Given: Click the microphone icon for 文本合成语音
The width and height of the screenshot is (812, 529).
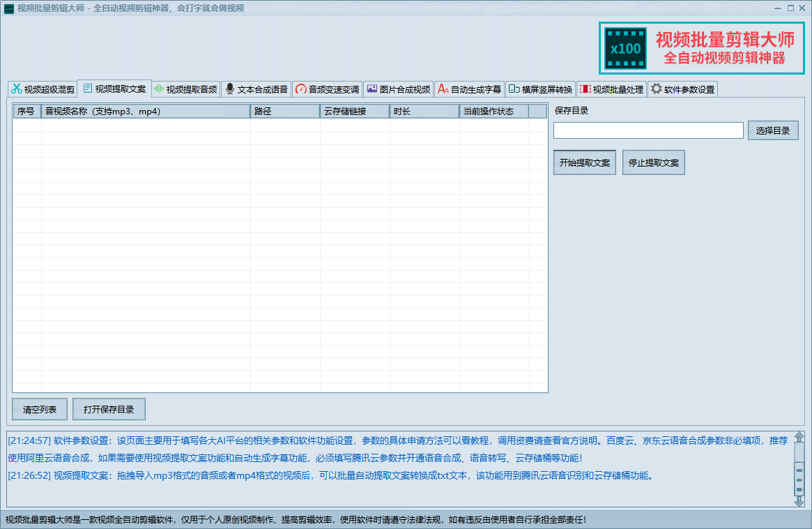Looking at the screenshot, I should click(230, 89).
